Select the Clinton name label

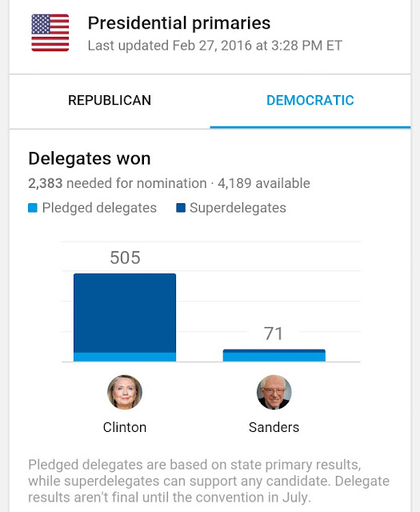coord(125,427)
